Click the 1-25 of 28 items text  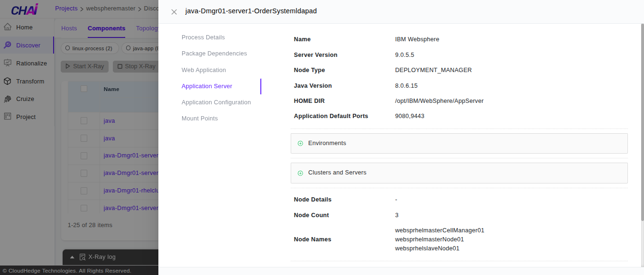(90, 225)
